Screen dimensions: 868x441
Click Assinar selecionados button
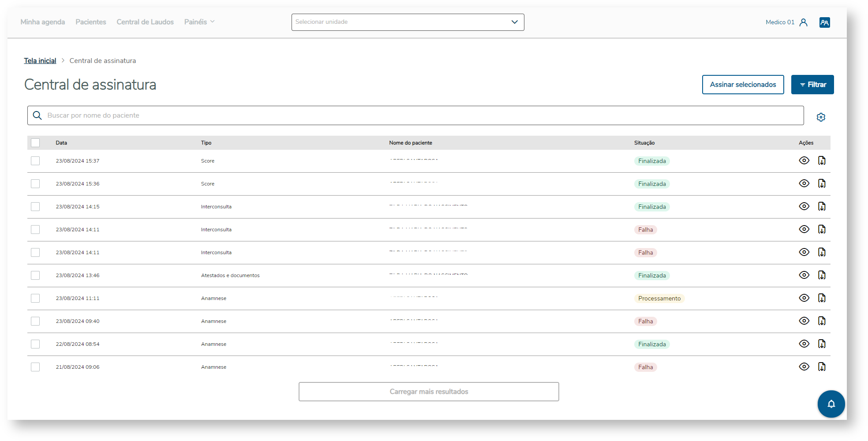point(743,85)
